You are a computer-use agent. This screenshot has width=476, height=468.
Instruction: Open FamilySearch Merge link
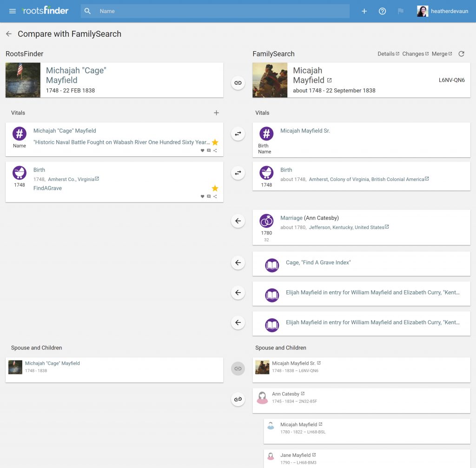tap(442, 54)
